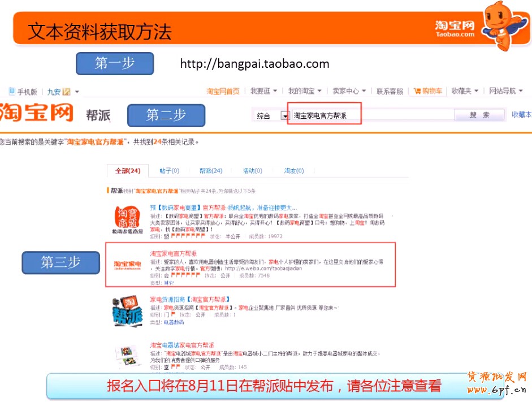Click the 淘宝商盟 red group avatar
This screenshot has width=532, height=402.
[126, 217]
